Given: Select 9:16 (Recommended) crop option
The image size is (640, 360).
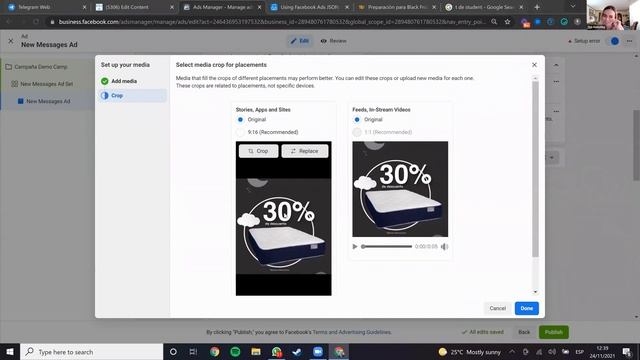Looking at the screenshot, I should 240,132.
